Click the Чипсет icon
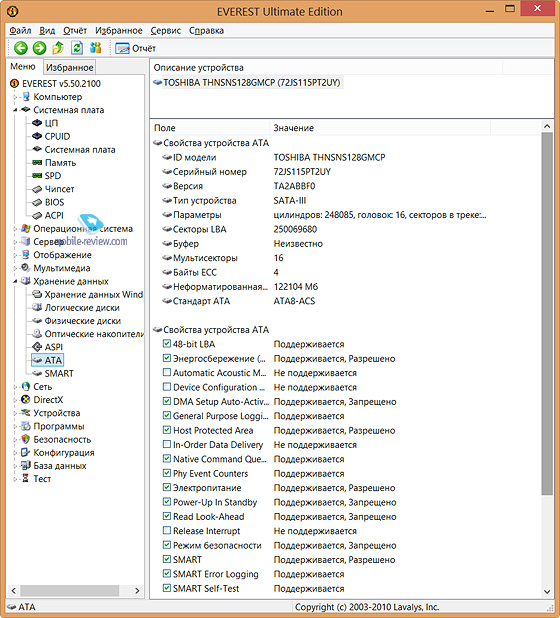This screenshot has height=618, width=560. [37, 189]
